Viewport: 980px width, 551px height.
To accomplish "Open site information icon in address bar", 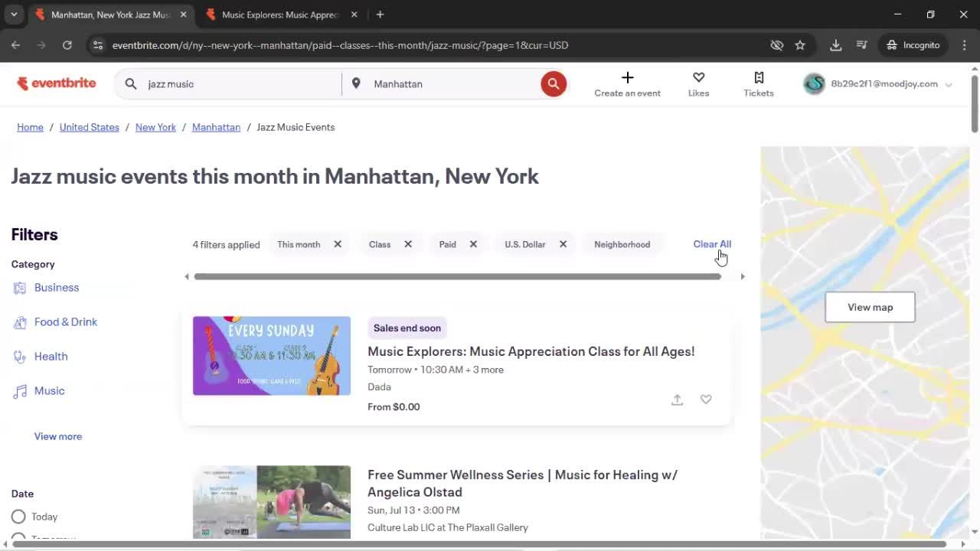I will (x=97, y=45).
